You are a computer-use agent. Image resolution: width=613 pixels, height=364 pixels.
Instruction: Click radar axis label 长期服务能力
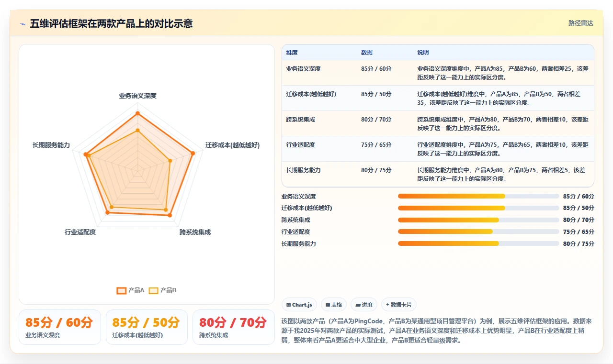(x=51, y=145)
